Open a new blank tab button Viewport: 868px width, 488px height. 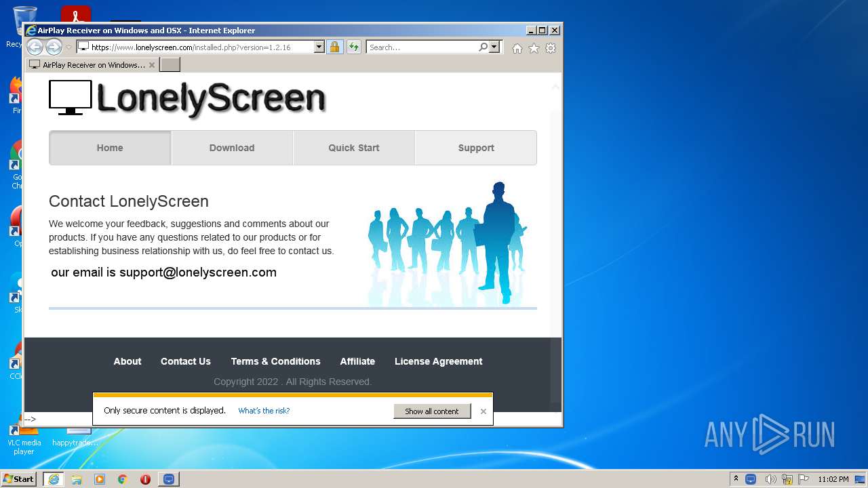click(x=170, y=65)
